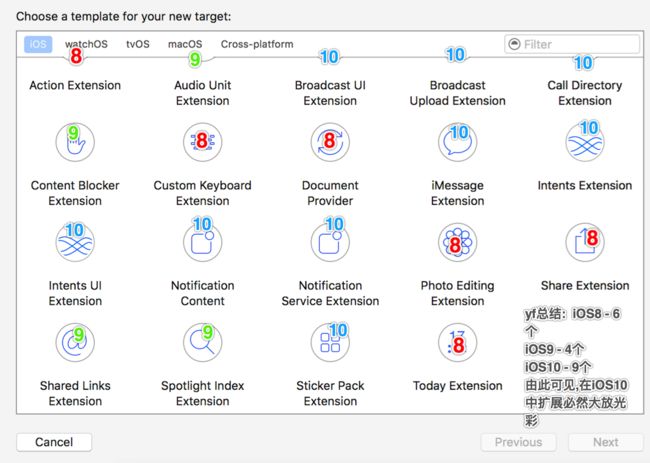Focus the Filter search field
Viewport: 650px width, 463px height.
(x=572, y=44)
